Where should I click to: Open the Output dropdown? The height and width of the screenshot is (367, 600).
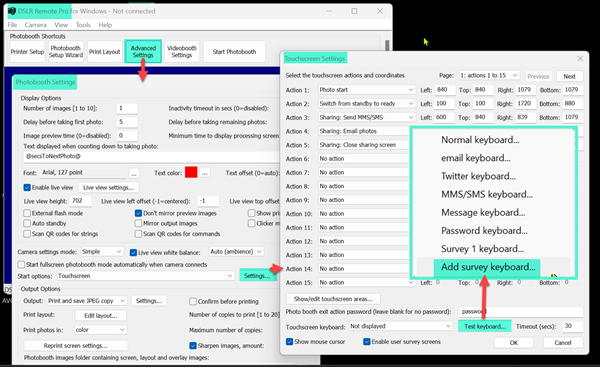pos(86,301)
